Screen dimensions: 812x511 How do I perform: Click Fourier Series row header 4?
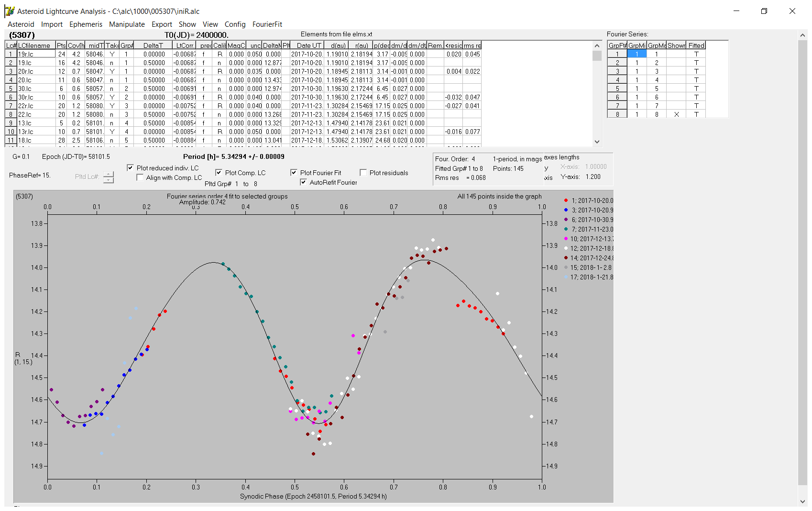click(617, 80)
